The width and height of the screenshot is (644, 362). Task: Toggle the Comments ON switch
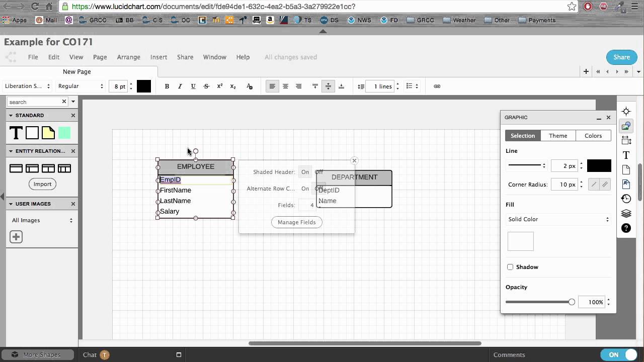point(620,354)
